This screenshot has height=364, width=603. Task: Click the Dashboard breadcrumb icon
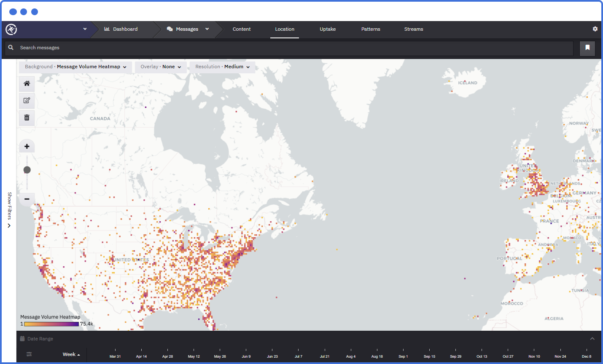coord(106,29)
